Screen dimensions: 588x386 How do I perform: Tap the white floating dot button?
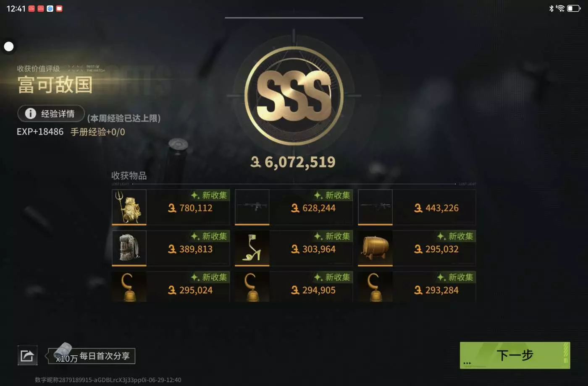click(x=9, y=47)
